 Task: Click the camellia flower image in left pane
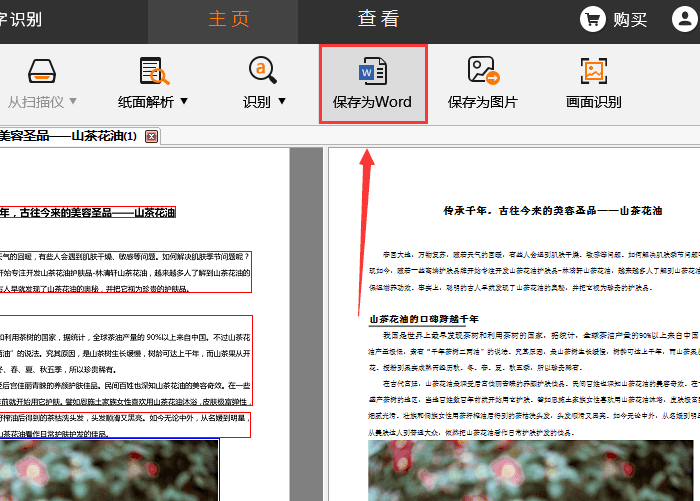[x=108, y=470]
